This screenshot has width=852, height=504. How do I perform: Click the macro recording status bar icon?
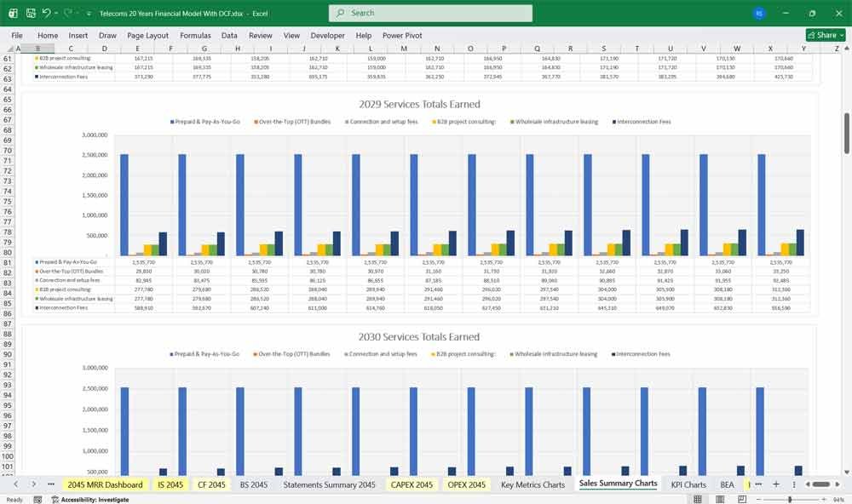[37, 499]
